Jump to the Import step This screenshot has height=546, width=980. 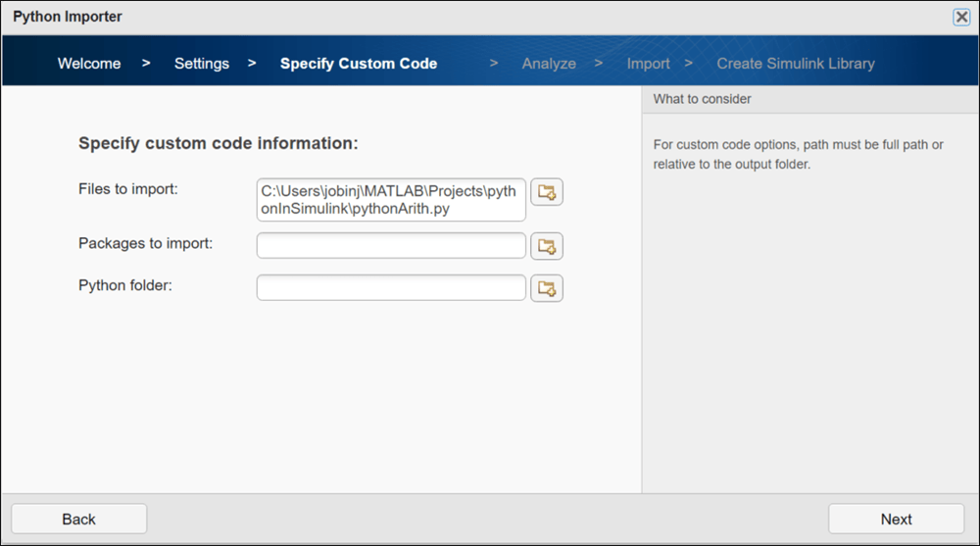click(648, 63)
